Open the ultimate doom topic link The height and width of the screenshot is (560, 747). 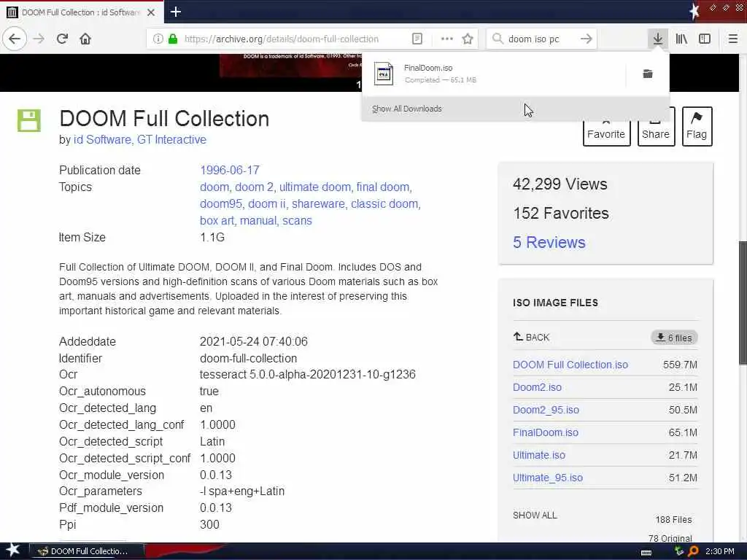tap(315, 187)
